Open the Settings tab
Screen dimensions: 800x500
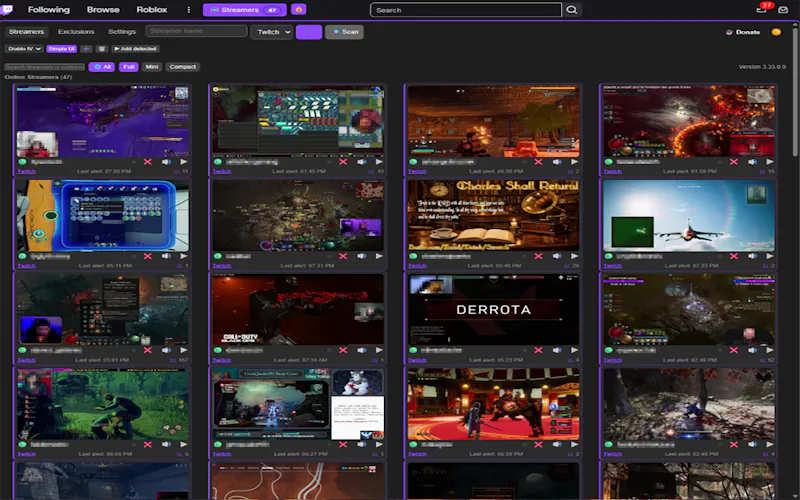[122, 32]
